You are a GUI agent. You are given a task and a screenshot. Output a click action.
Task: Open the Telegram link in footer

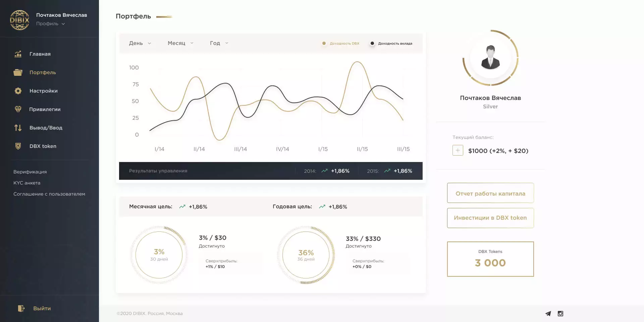pos(548,314)
